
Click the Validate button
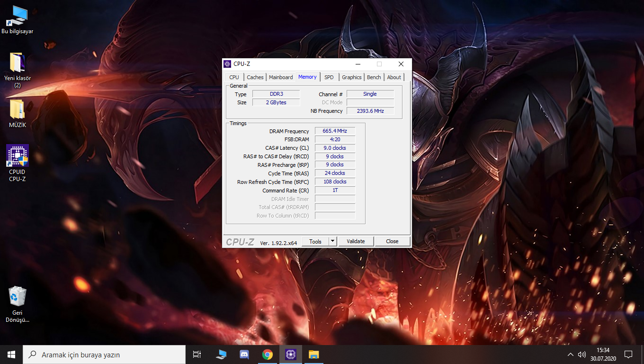pyautogui.click(x=356, y=241)
